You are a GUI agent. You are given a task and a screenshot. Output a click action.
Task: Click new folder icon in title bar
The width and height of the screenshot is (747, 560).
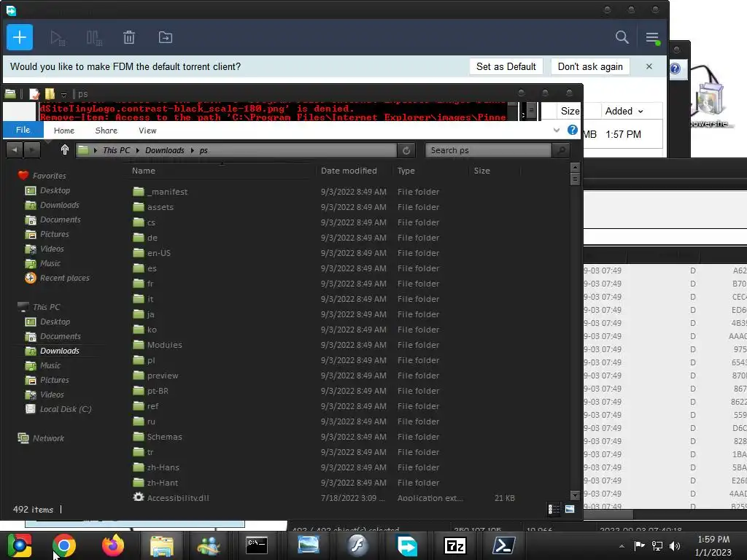(x=50, y=94)
